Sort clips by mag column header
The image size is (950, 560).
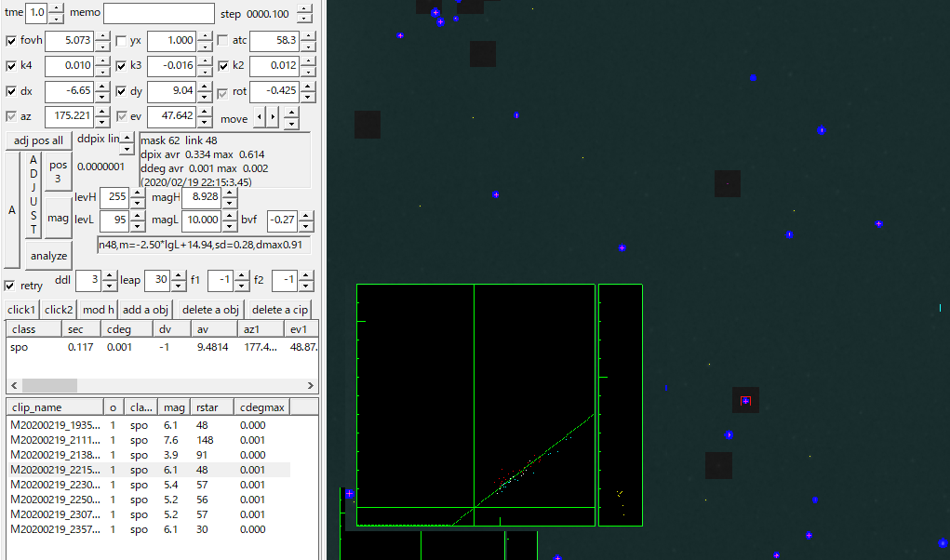click(175, 407)
